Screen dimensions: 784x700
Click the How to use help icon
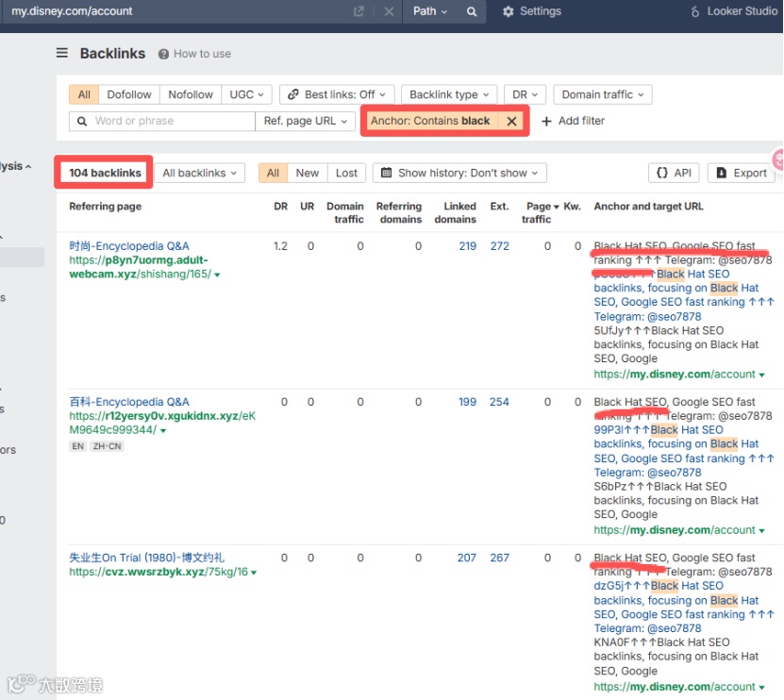point(163,54)
